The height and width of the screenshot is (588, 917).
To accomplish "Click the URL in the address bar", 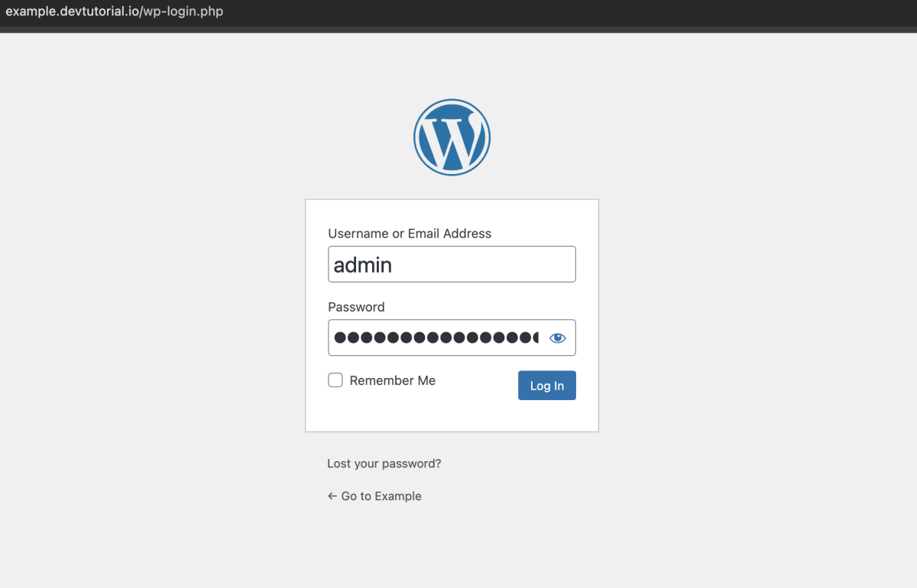I will pos(115,12).
